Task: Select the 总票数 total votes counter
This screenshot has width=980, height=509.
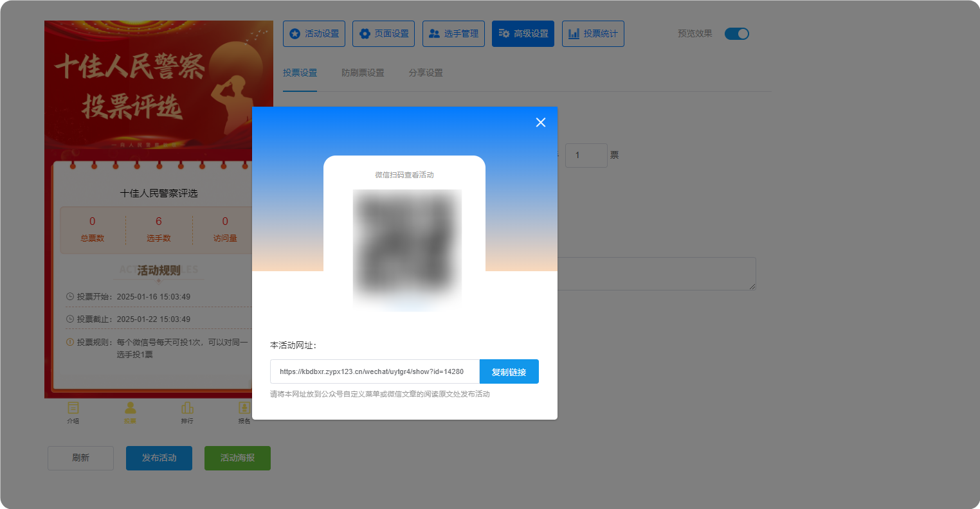Action: [x=92, y=229]
